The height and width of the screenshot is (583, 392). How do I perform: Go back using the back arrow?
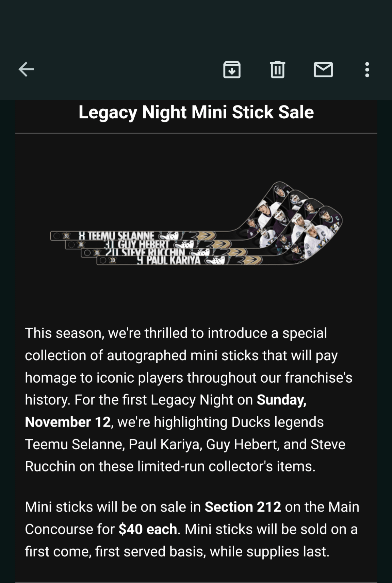(x=26, y=70)
